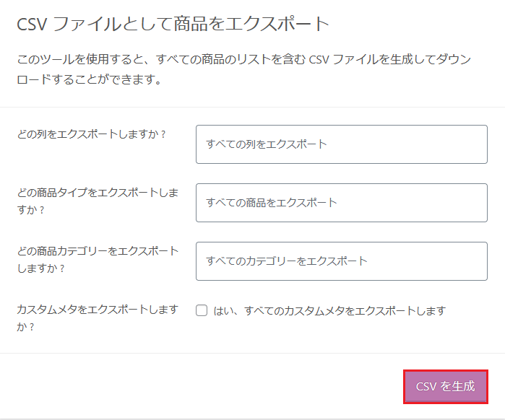Click the description paragraph under the heading
Screen dimensions: 505x420
coord(243,69)
